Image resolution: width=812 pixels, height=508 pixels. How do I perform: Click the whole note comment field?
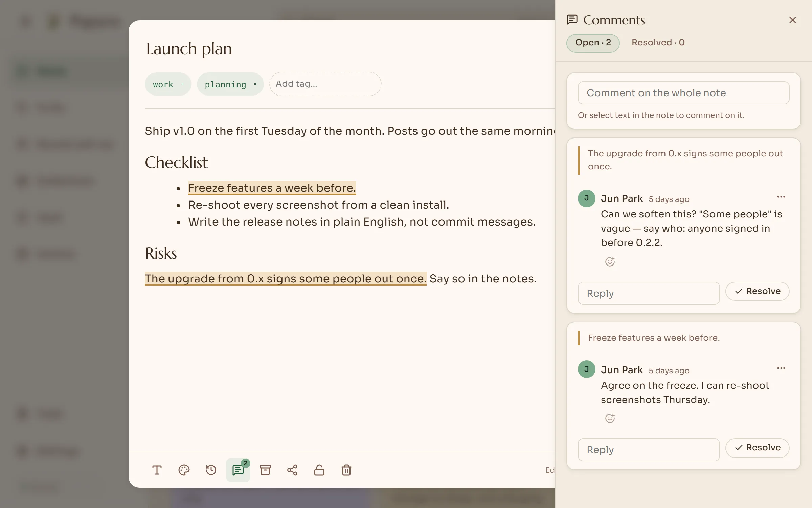click(683, 93)
